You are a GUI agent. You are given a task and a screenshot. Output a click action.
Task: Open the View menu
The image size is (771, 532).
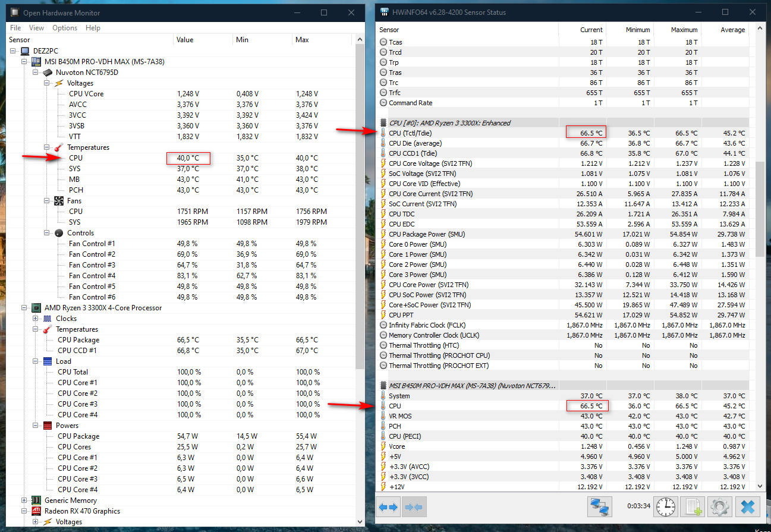pyautogui.click(x=36, y=28)
